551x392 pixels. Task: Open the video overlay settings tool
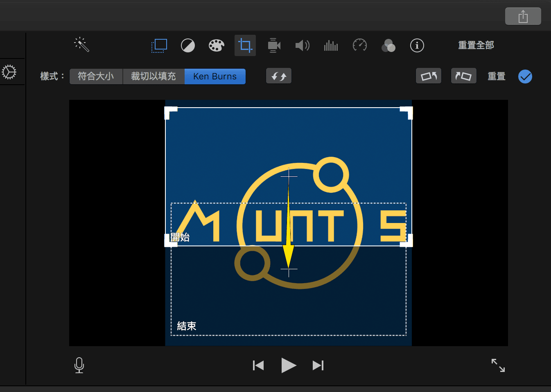pyautogui.click(x=159, y=45)
